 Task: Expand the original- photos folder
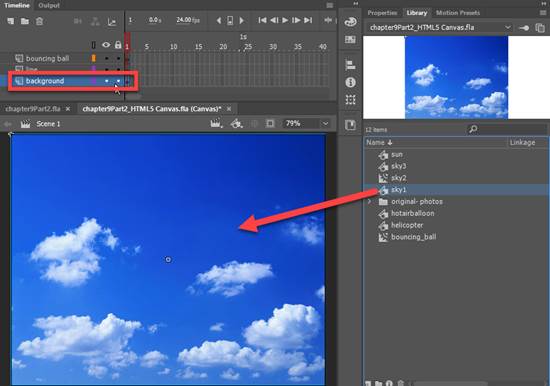[x=369, y=202]
